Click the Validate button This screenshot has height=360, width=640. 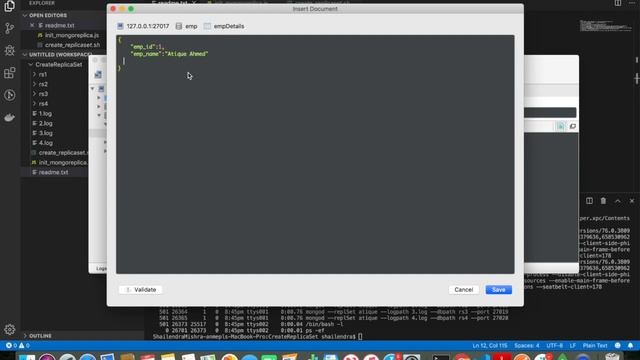click(x=140, y=289)
